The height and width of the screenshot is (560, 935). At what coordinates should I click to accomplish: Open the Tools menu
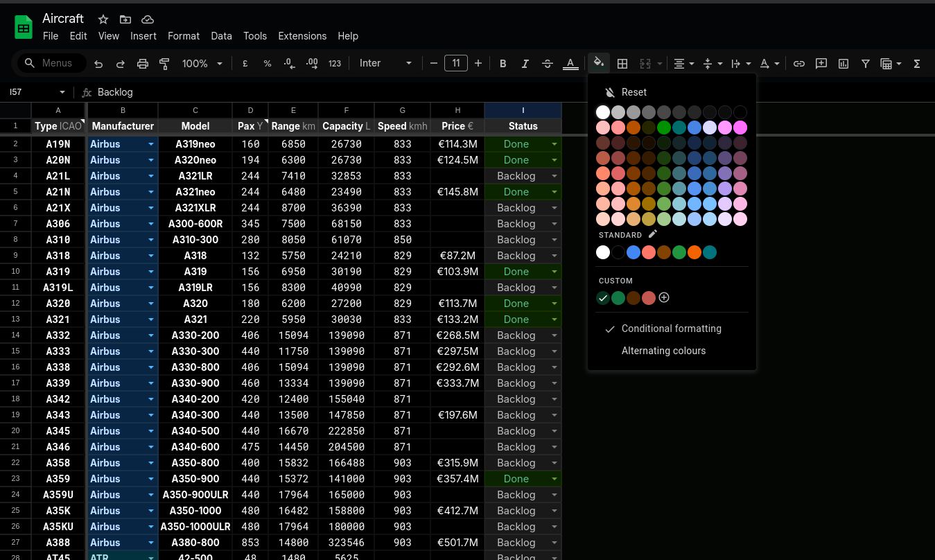(255, 36)
